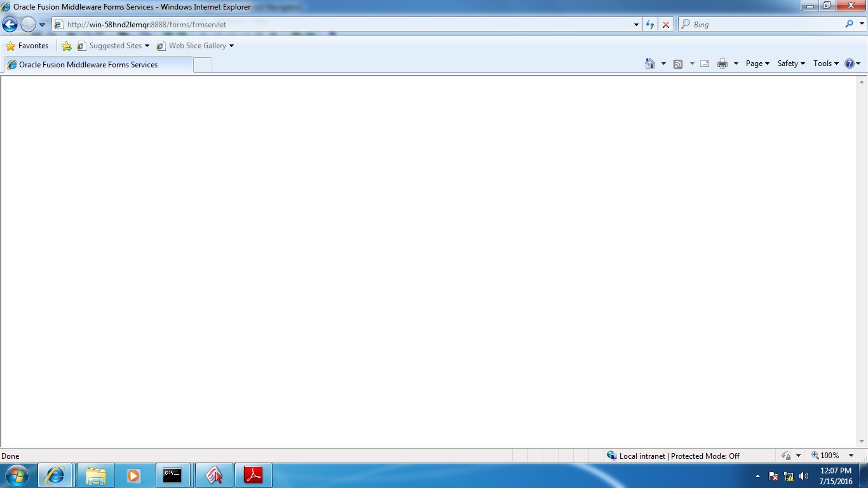Open the zoom level 100% dropdown
The width and height of the screenshot is (868, 488).
[851, 456]
